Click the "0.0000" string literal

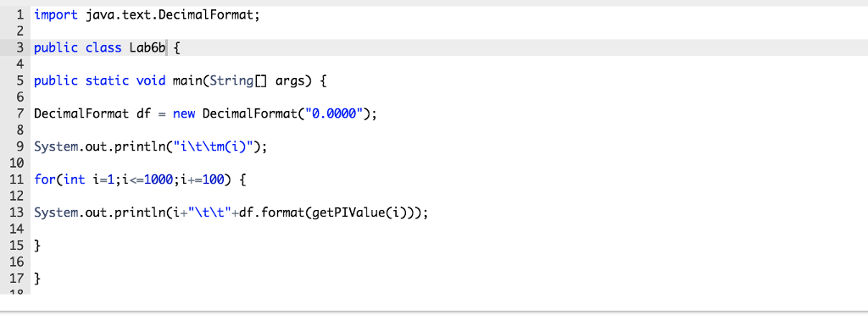tap(337, 114)
